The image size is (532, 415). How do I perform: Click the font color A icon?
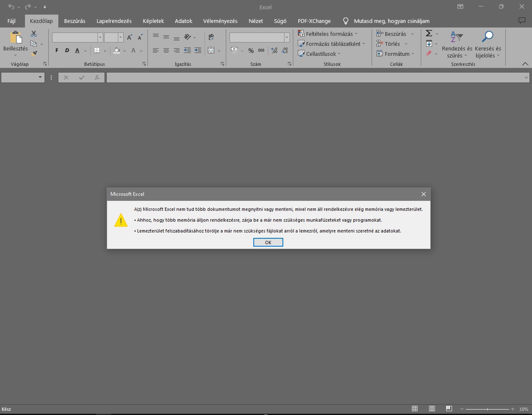133,50
